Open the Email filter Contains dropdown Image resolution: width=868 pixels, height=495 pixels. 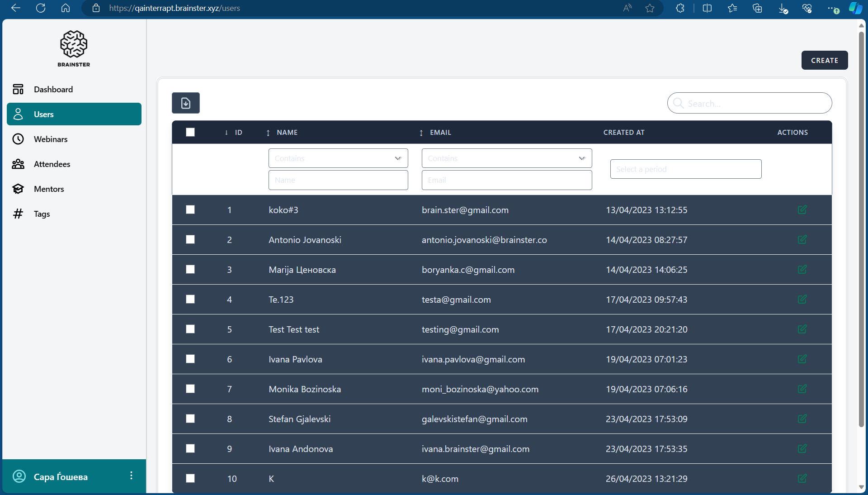pos(506,158)
